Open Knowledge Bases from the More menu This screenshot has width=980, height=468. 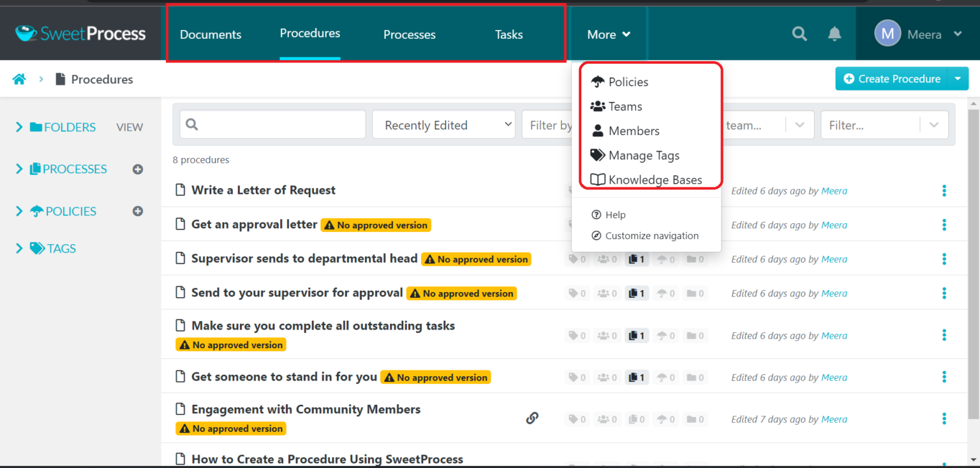[646, 180]
